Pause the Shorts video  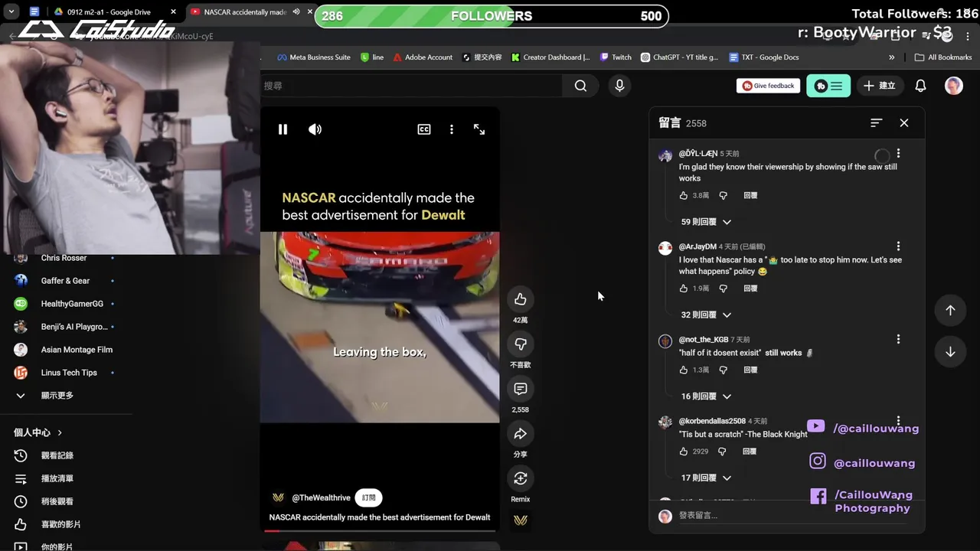coord(283,129)
